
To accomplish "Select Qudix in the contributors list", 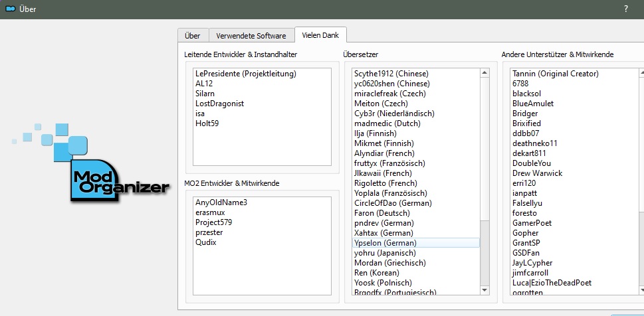I will 205,242.
